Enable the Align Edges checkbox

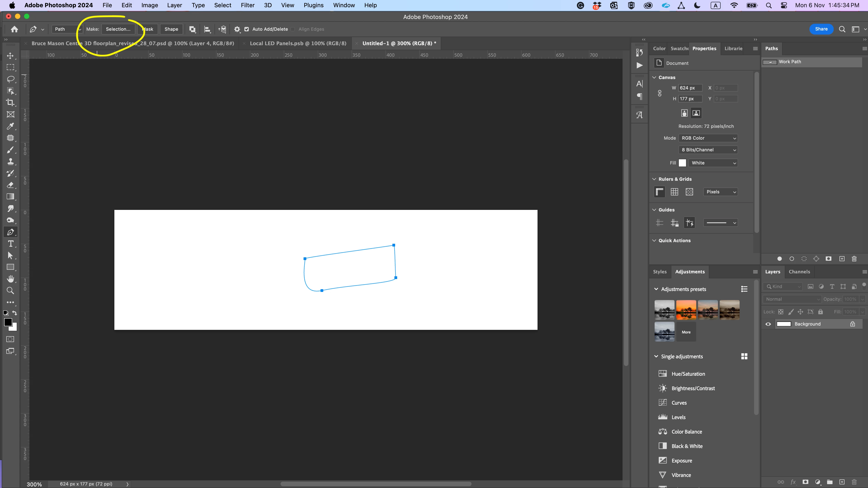click(x=293, y=29)
